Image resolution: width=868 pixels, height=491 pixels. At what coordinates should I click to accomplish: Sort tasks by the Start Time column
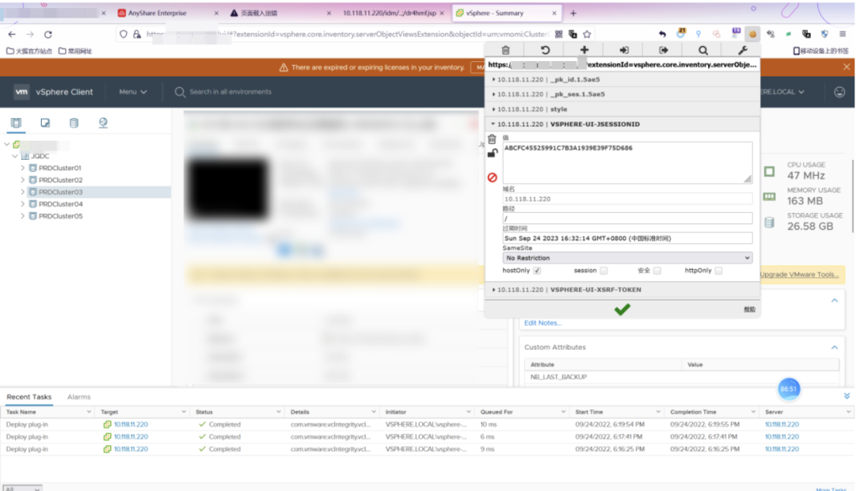(588, 411)
